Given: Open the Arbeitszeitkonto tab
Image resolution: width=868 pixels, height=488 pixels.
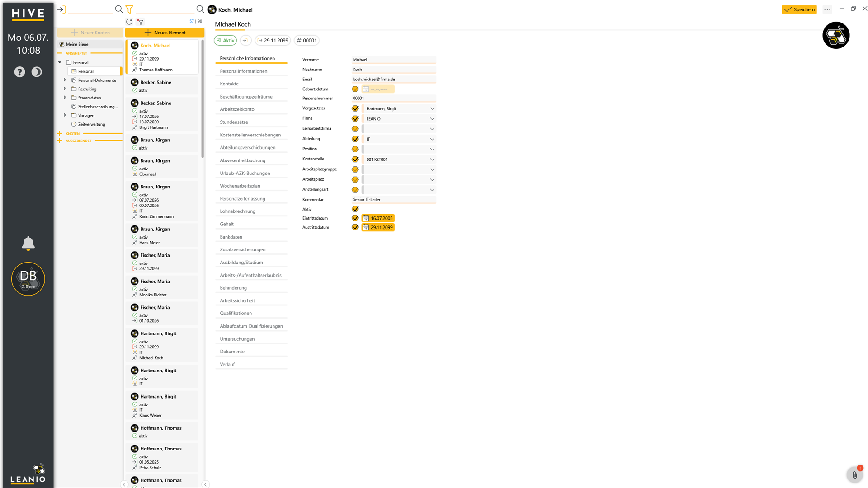Looking at the screenshot, I should tap(251, 109).
